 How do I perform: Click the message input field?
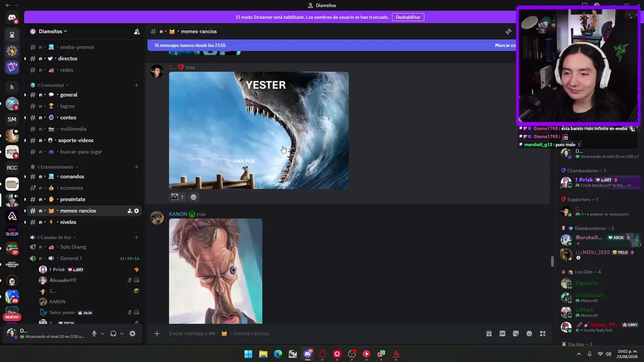pyautogui.click(x=322, y=333)
